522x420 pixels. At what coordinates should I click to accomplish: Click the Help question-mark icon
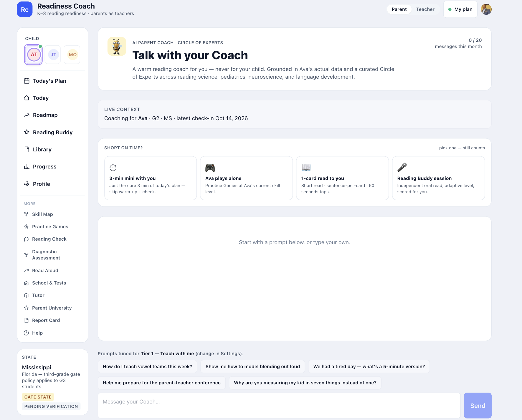click(26, 333)
